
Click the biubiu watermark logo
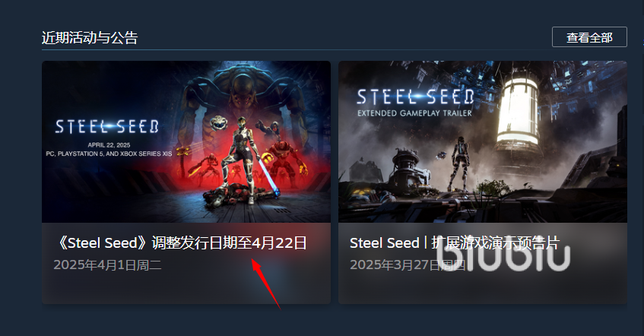pos(503,255)
